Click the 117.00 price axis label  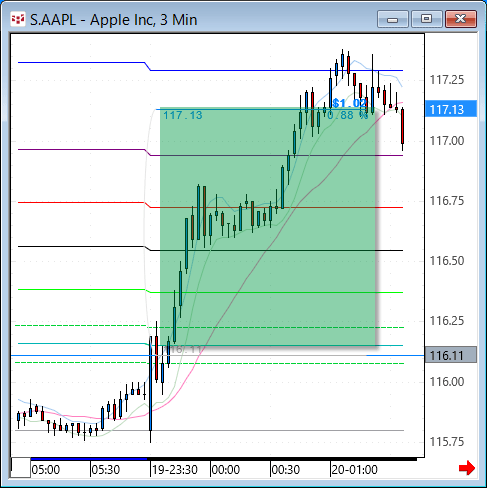pyautogui.click(x=447, y=141)
